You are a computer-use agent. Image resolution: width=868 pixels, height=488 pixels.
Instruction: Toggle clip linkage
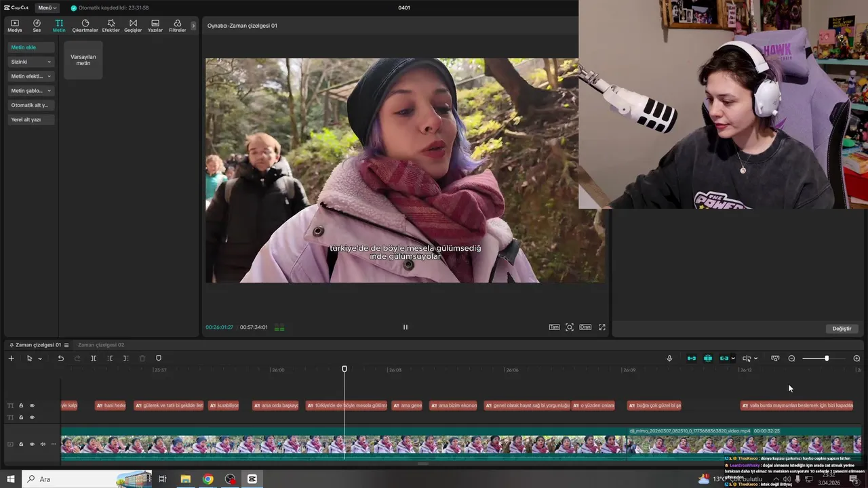coord(724,358)
